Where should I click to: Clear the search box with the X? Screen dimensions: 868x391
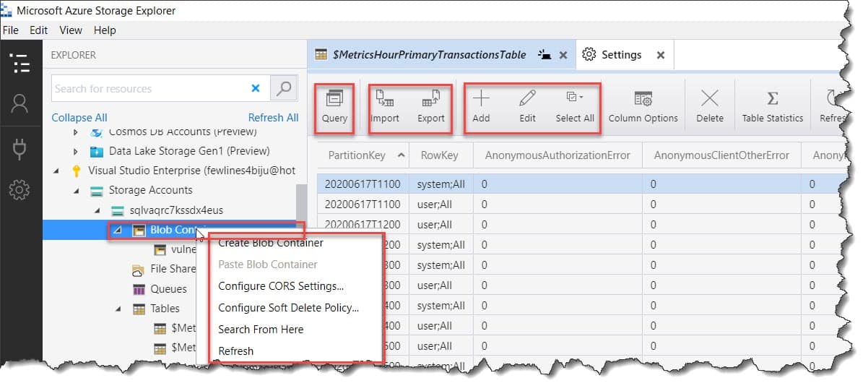tap(255, 88)
